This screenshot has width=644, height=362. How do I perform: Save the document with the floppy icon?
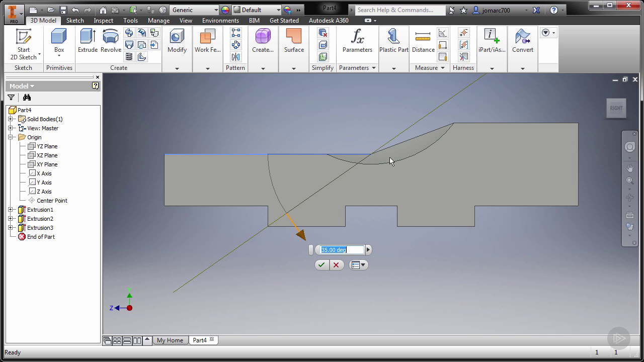coord(63,10)
